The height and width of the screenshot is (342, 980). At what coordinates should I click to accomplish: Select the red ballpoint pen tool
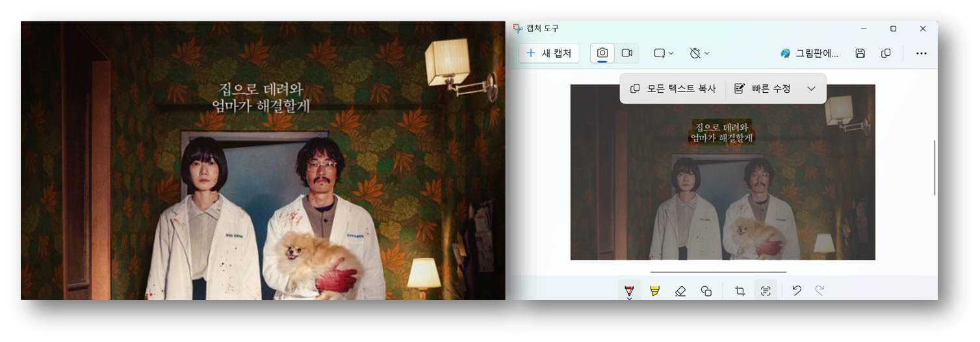click(628, 291)
